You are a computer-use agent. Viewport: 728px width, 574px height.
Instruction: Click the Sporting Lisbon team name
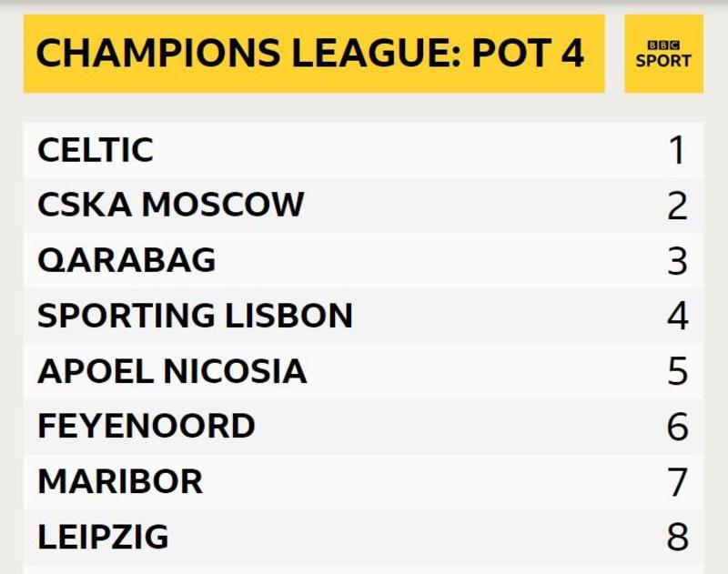point(195,316)
